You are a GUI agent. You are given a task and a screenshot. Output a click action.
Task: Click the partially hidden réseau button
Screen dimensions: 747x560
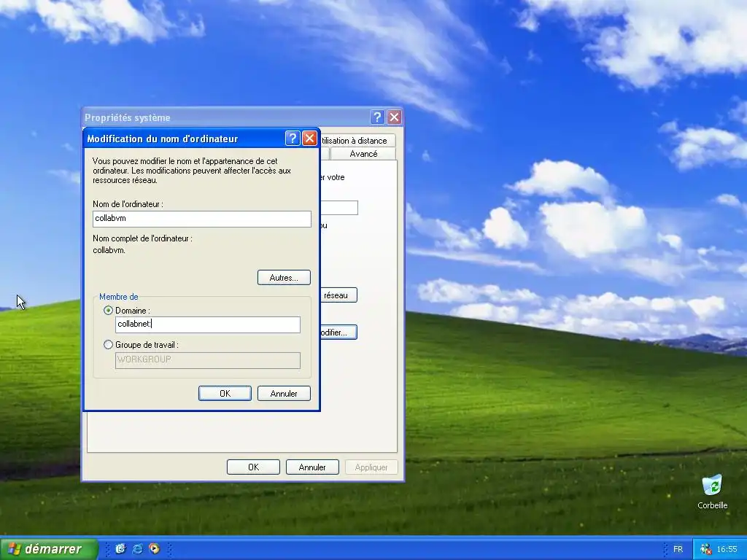click(x=338, y=295)
